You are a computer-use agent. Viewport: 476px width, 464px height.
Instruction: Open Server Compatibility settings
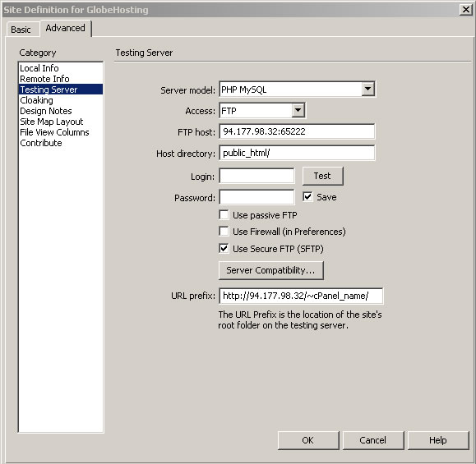pos(270,270)
